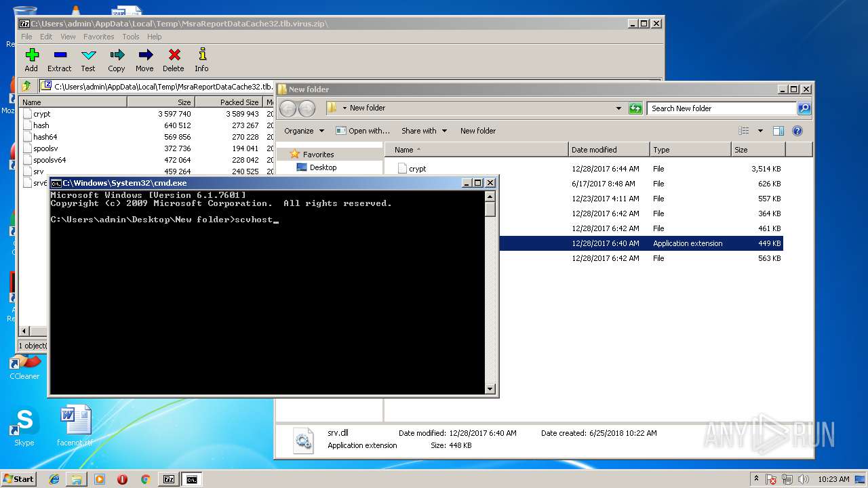Click the Explorer Back navigation arrow
Image resolution: width=868 pixels, height=488 pixels.
point(288,108)
